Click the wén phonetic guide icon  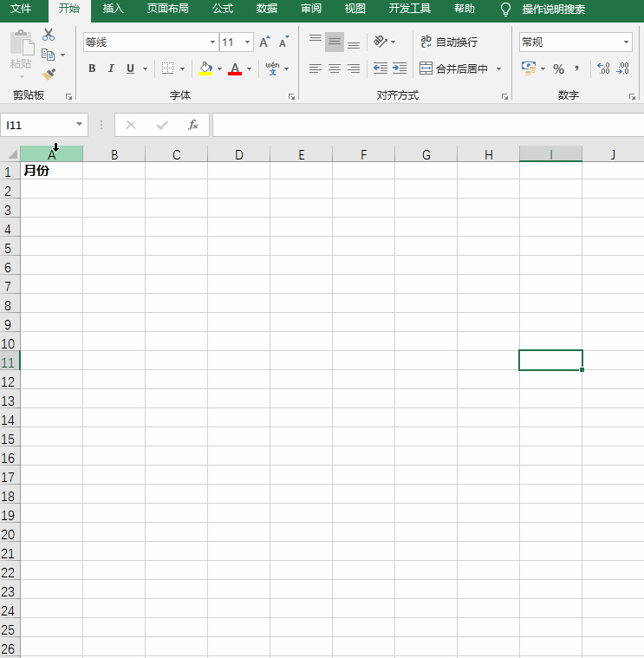coord(272,68)
